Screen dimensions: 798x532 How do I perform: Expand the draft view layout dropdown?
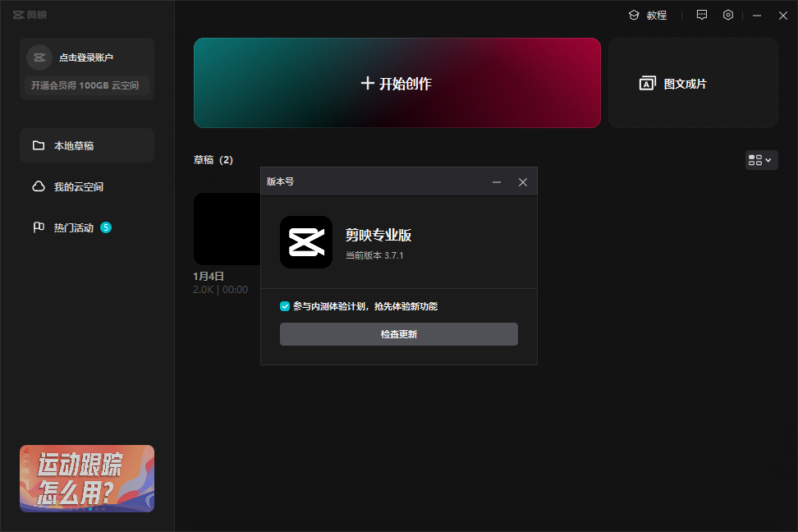tap(761, 160)
